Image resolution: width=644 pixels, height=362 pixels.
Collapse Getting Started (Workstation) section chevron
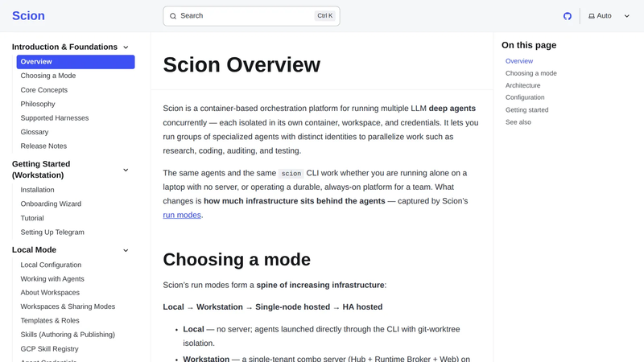pos(126,170)
